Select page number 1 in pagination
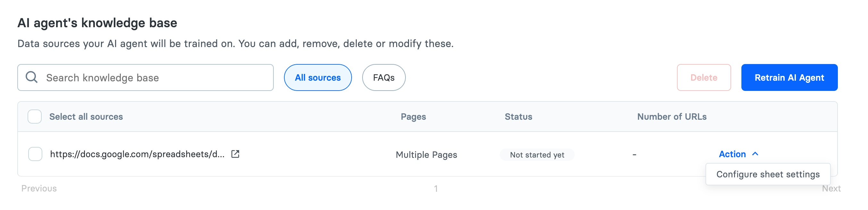The width and height of the screenshot is (868, 210). 436,189
